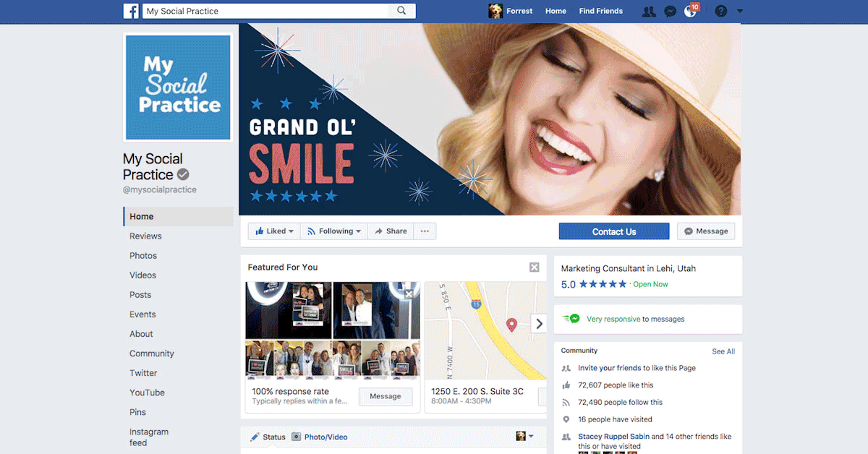The image size is (868, 454).
Task: Open the account settings caret in top bar
Action: [x=739, y=11]
